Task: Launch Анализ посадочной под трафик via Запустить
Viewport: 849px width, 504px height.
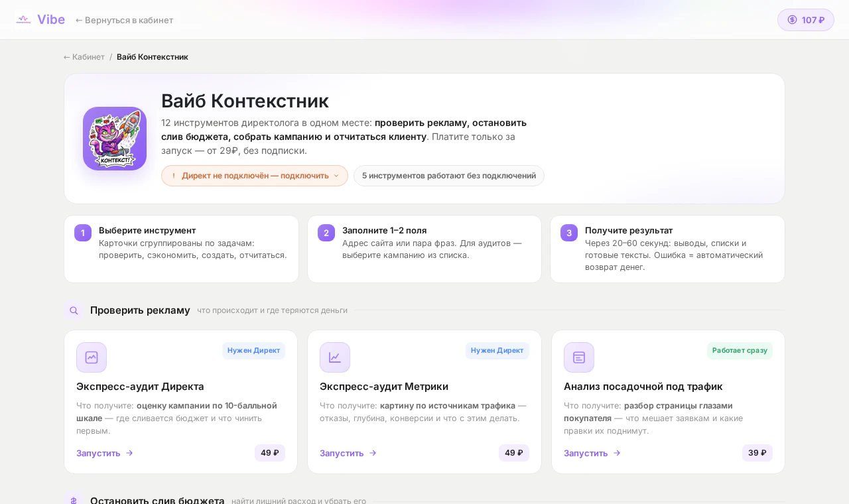Action: pos(592,453)
